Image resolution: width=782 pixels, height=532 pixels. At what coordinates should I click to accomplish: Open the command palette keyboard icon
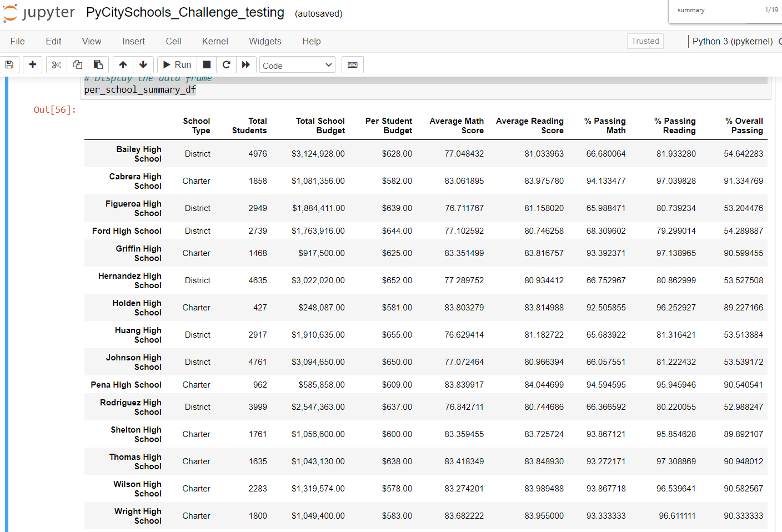[353, 65]
